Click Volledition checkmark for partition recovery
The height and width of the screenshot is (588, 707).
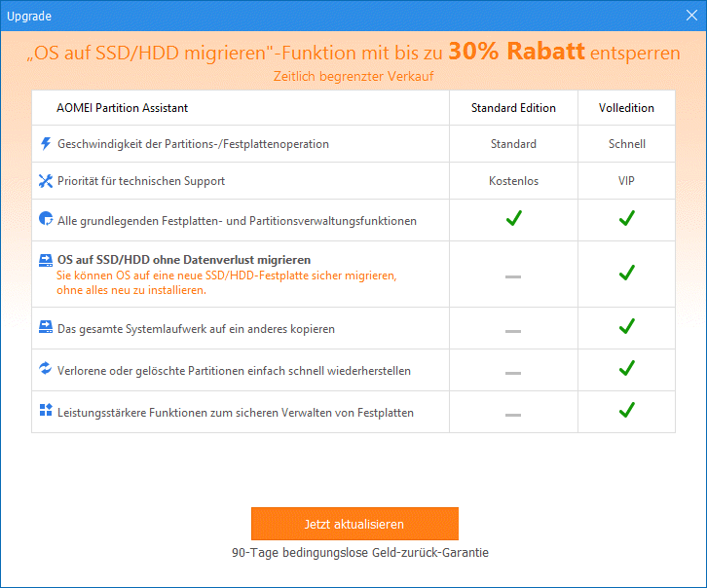click(627, 368)
